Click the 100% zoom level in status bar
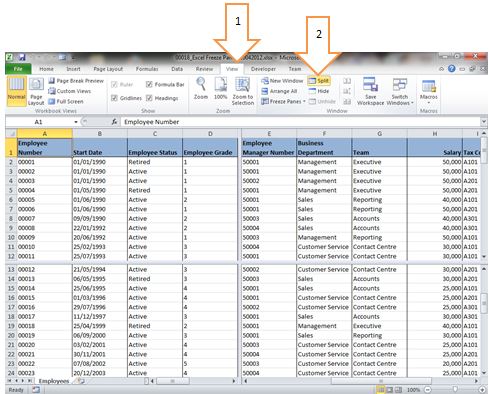Image resolution: width=489 pixels, height=394 pixels. 413,389
